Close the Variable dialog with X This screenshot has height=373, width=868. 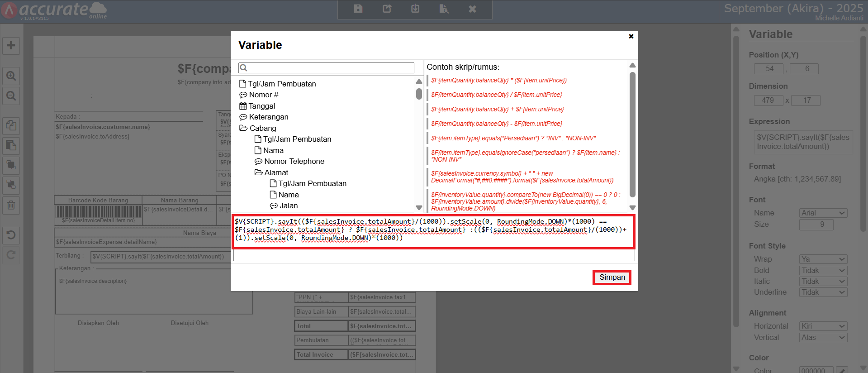[631, 36]
